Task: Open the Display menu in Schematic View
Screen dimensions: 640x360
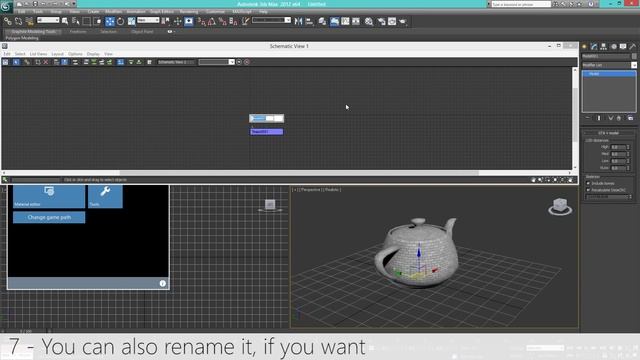Action: point(93,54)
